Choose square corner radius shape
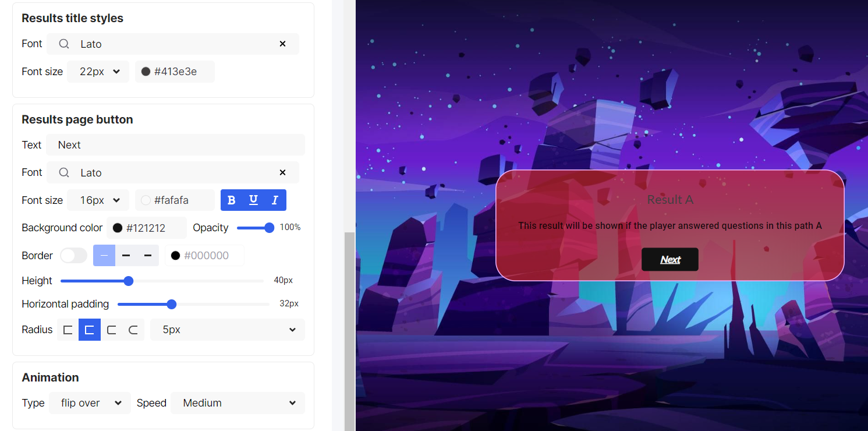 (x=68, y=330)
